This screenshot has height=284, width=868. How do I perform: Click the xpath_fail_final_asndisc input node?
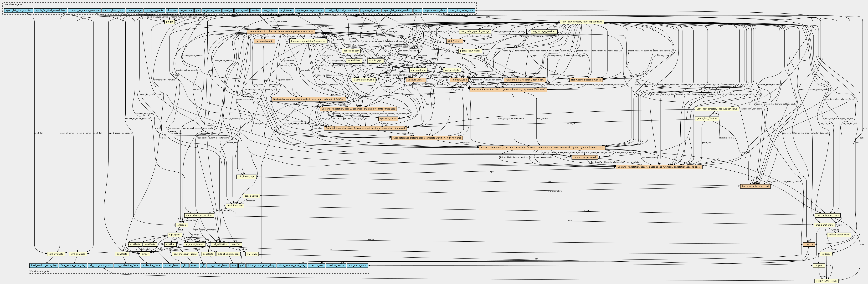tap(19, 10)
